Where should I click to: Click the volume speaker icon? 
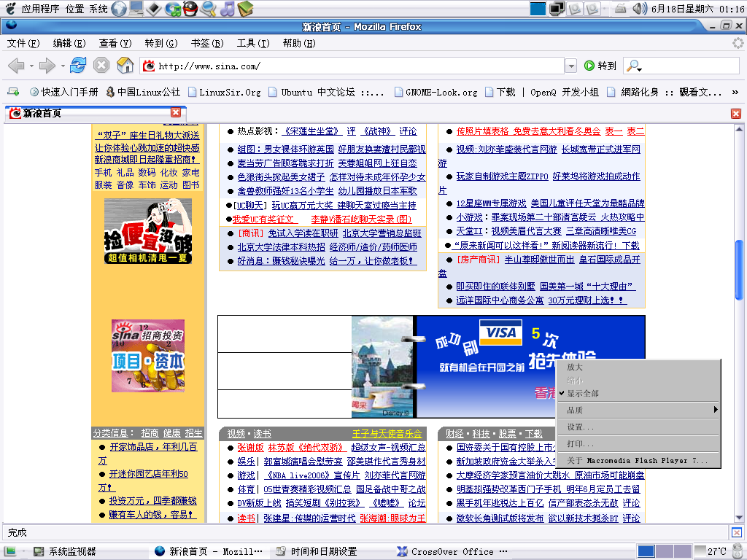pos(639,9)
